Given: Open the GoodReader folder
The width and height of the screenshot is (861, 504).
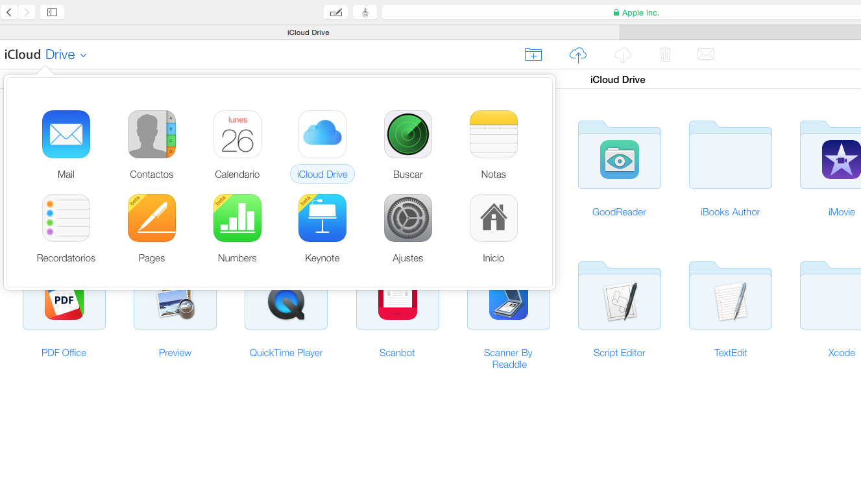Looking at the screenshot, I should point(619,156).
